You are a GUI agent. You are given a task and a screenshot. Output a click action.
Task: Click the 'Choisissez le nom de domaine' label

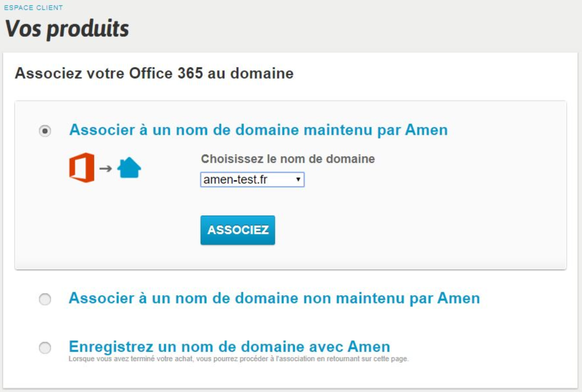pos(288,159)
